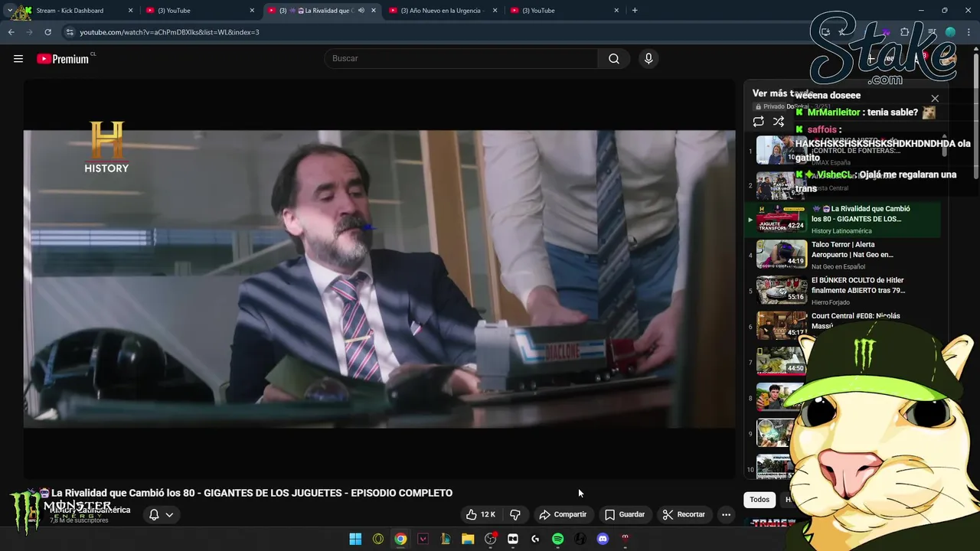Viewport: 980px width, 551px height.
Task: Open a new browser tab
Action: 635,11
